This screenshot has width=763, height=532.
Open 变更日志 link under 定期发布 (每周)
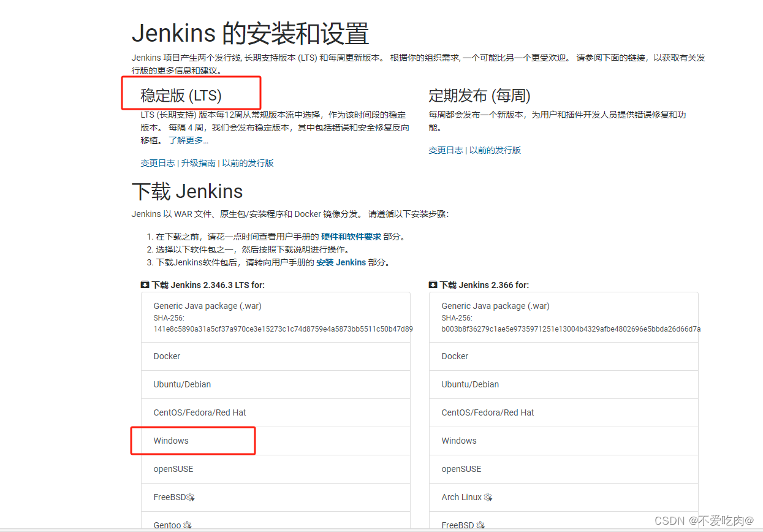[x=446, y=150]
